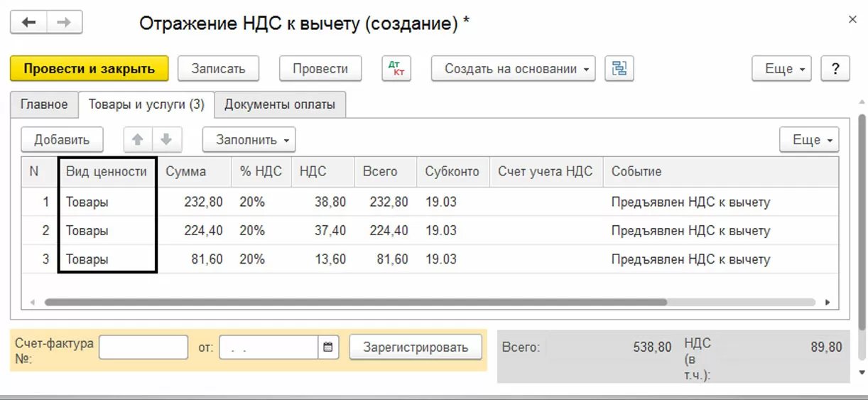Click the invoice date field after от:
868x400 pixels.
click(269, 347)
